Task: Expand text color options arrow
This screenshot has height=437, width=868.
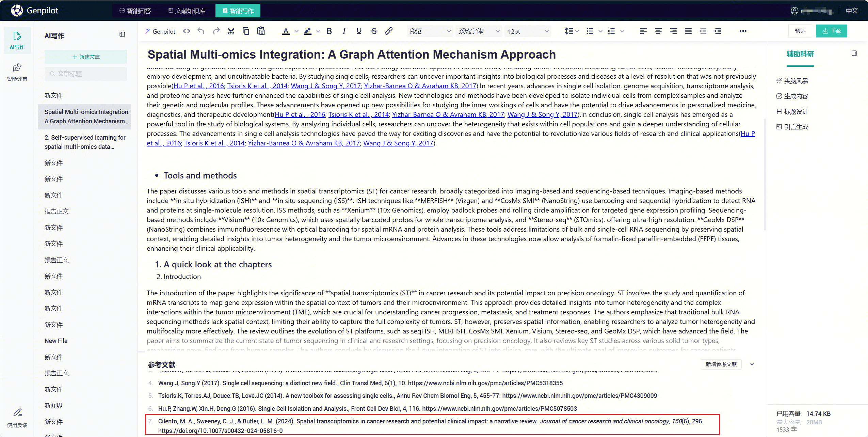Action: point(296,31)
